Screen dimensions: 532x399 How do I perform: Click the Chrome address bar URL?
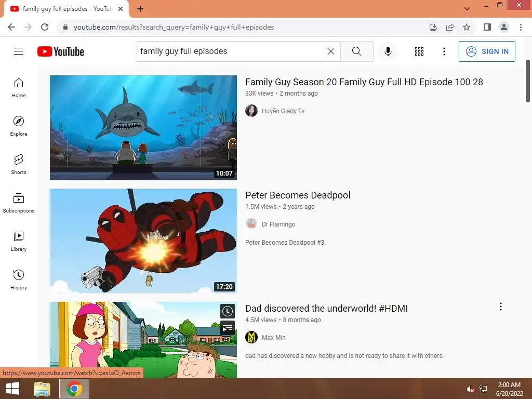(174, 27)
